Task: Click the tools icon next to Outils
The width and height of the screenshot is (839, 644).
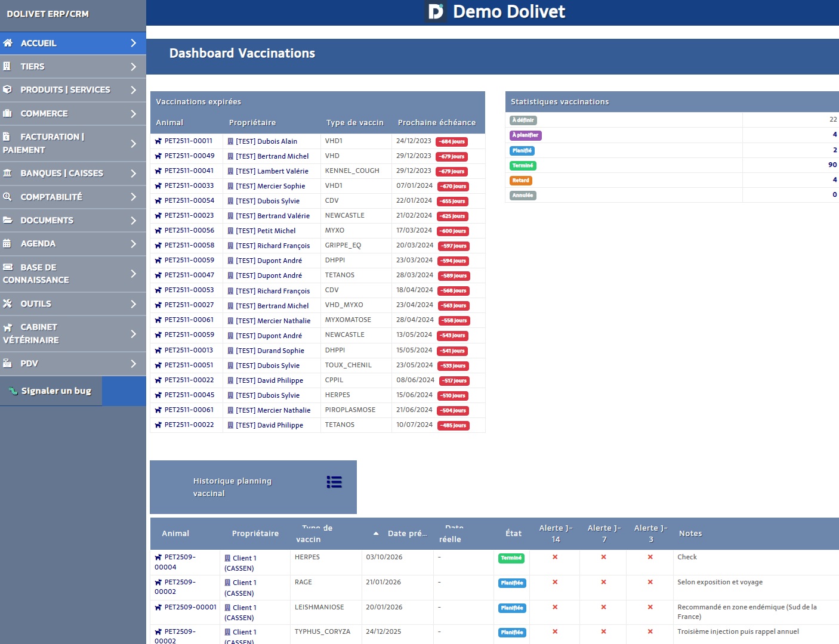Action: [8, 304]
